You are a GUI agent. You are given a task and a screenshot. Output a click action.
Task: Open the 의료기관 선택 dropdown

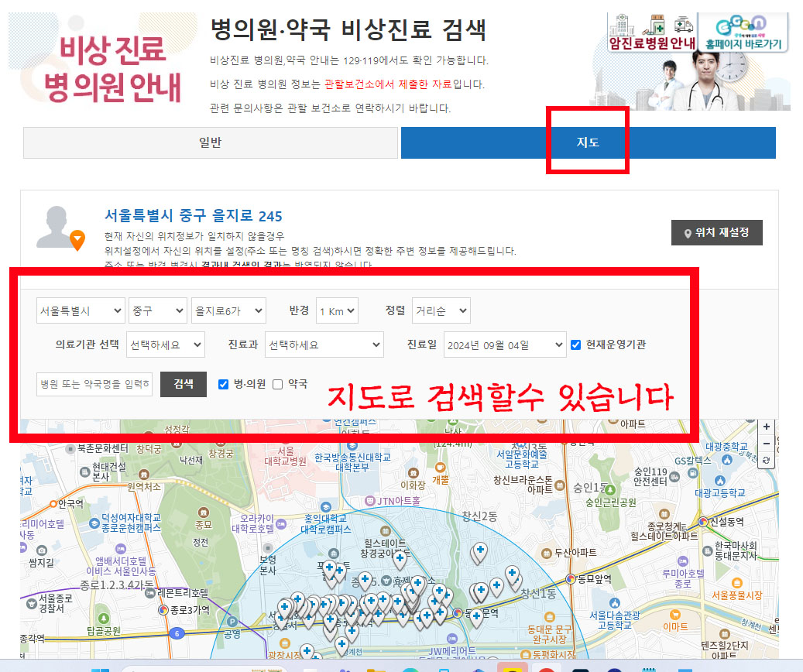point(166,345)
